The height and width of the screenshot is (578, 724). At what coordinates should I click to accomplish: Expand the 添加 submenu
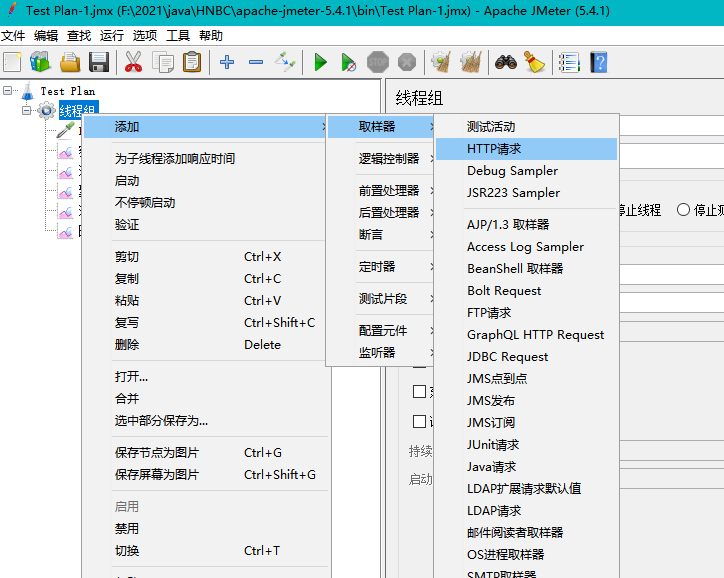point(205,126)
